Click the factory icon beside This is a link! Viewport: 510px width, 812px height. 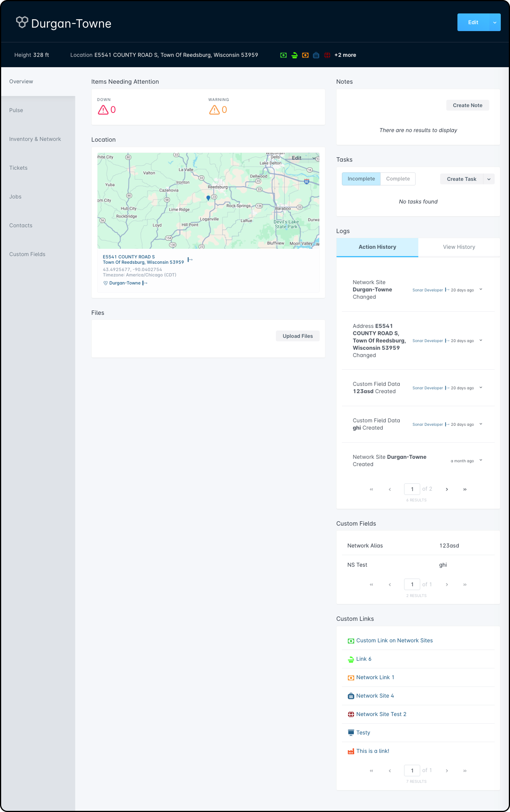point(351,751)
